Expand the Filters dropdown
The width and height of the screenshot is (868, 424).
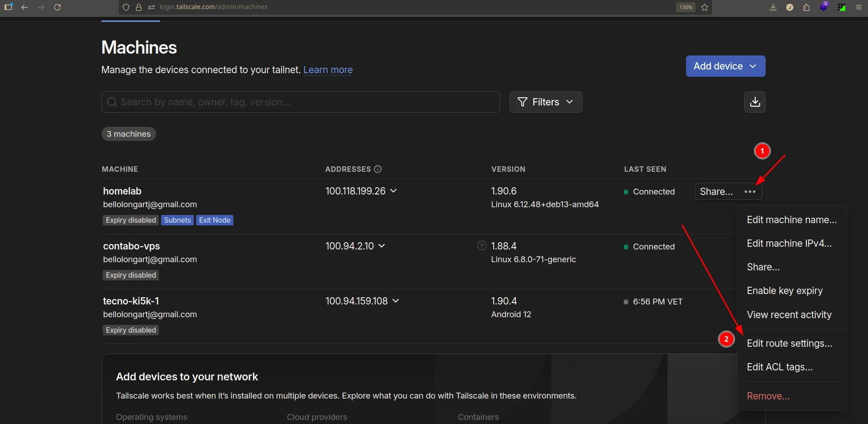(x=545, y=102)
